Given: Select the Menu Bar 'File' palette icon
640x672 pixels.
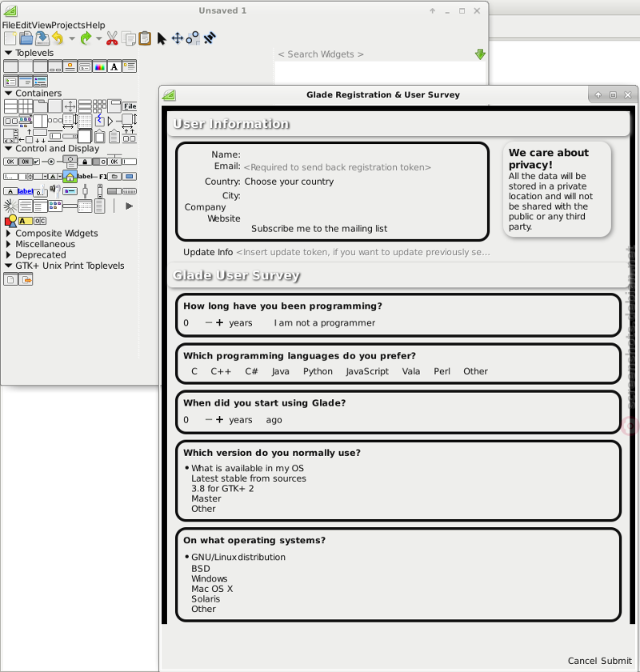Looking at the screenshot, I should click(x=130, y=106).
